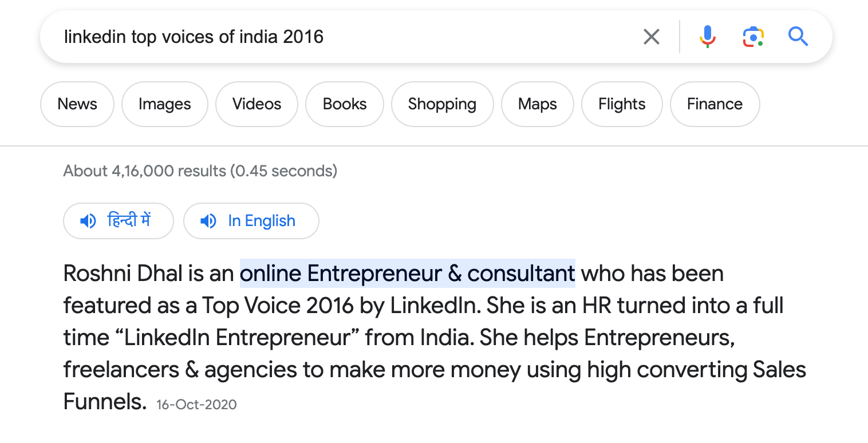Open the Finance filter chip

(x=715, y=104)
